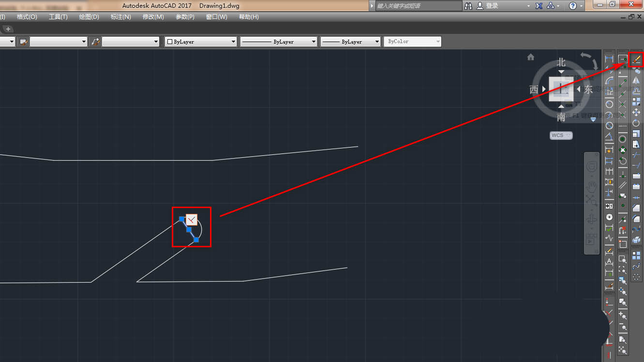The width and height of the screenshot is (644, 362).
Task: Open Autodesk Exchange apps X icon
Action: [539, 6]
